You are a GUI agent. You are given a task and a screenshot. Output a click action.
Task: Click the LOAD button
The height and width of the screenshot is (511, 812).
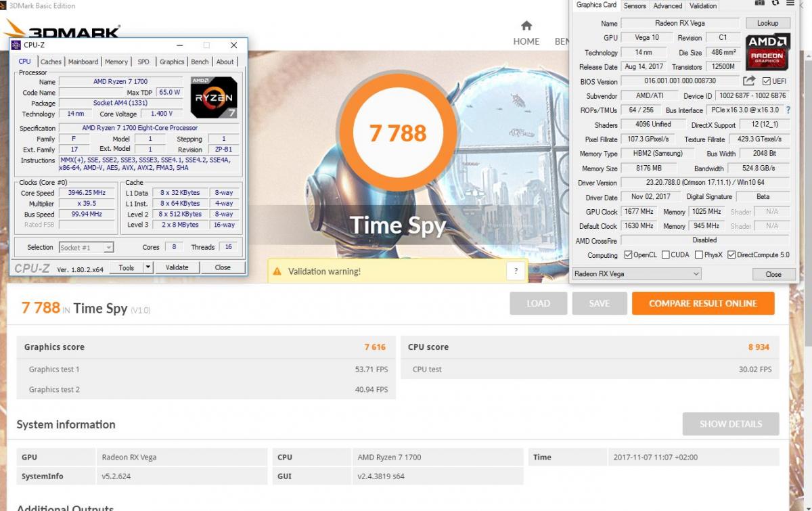(x=538, y=303)
